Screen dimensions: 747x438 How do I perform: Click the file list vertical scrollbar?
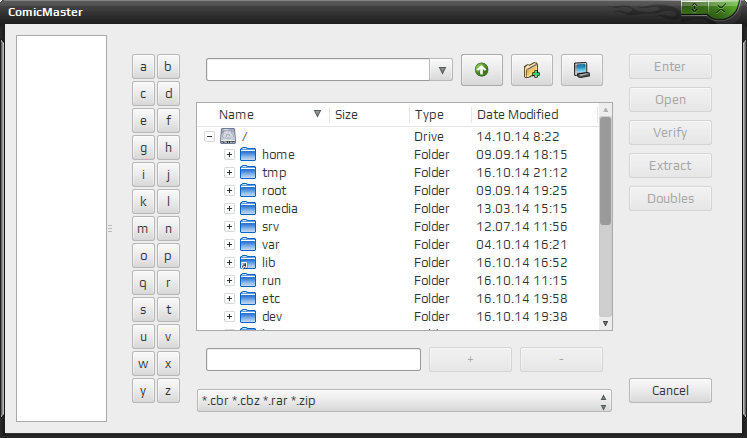tap(606, 217)
